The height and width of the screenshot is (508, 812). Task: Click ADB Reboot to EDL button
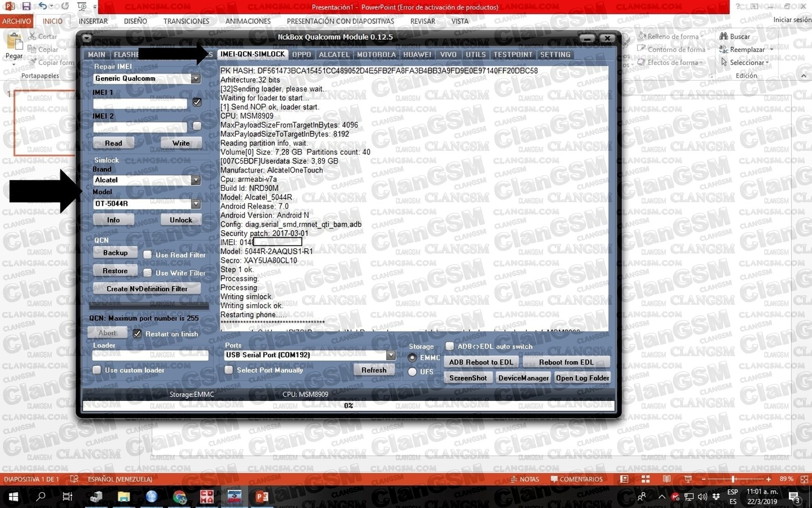(x=481, y=362)
